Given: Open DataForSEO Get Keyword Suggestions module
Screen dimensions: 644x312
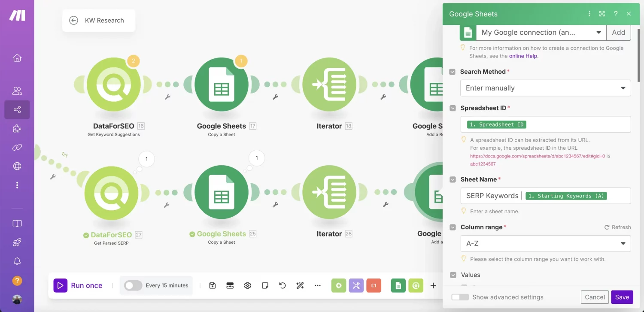Looking at the screenshot, I should tap(114, 85).
